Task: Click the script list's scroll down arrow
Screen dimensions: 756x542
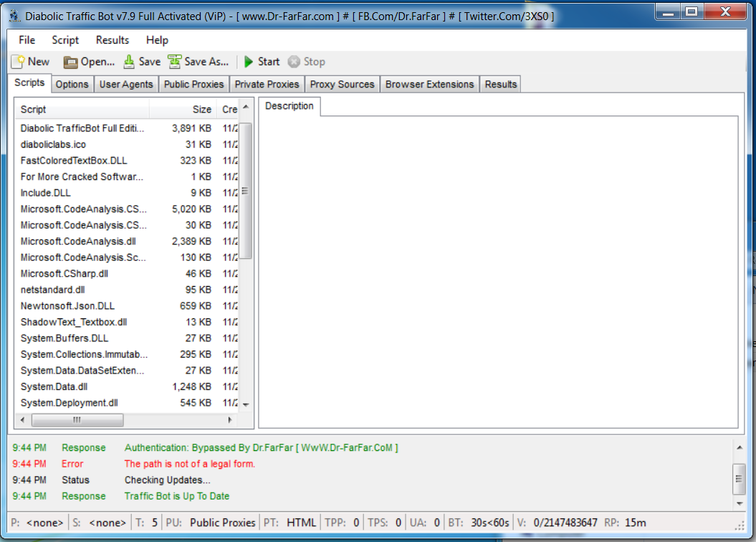Action: pyautogui.click(x=246, y=404)
